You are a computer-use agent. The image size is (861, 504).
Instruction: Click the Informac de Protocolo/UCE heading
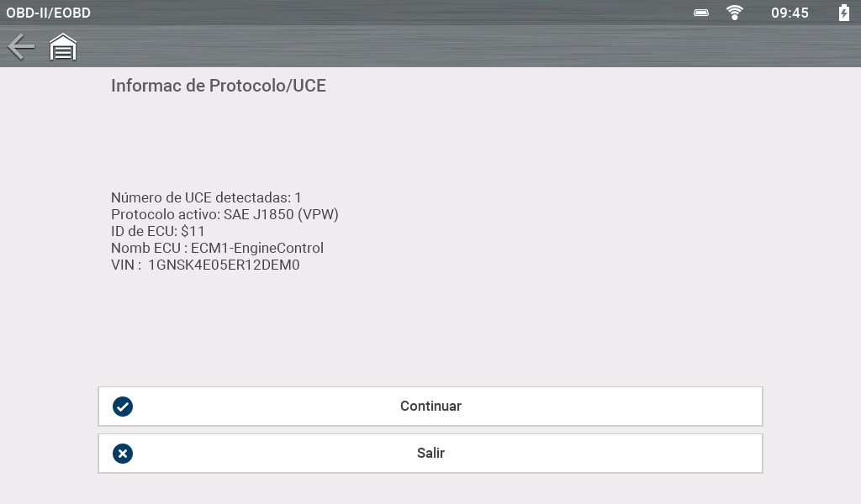[219, 86]
